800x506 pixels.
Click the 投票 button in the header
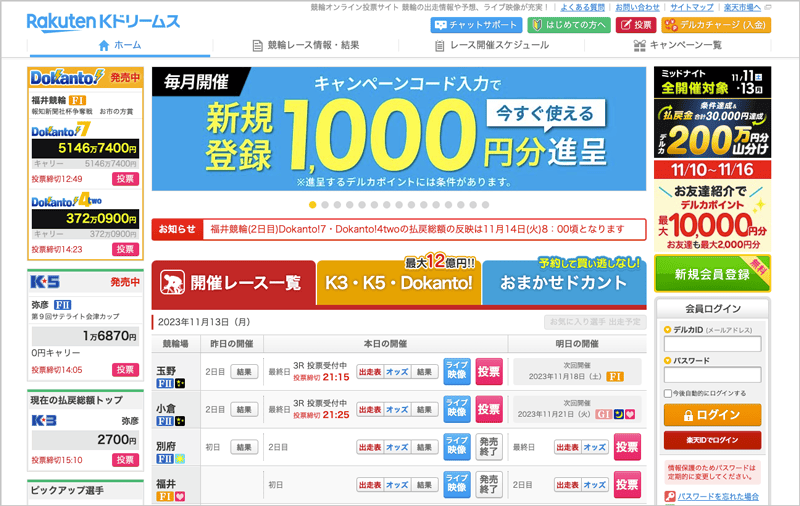[x=636, y=24]
